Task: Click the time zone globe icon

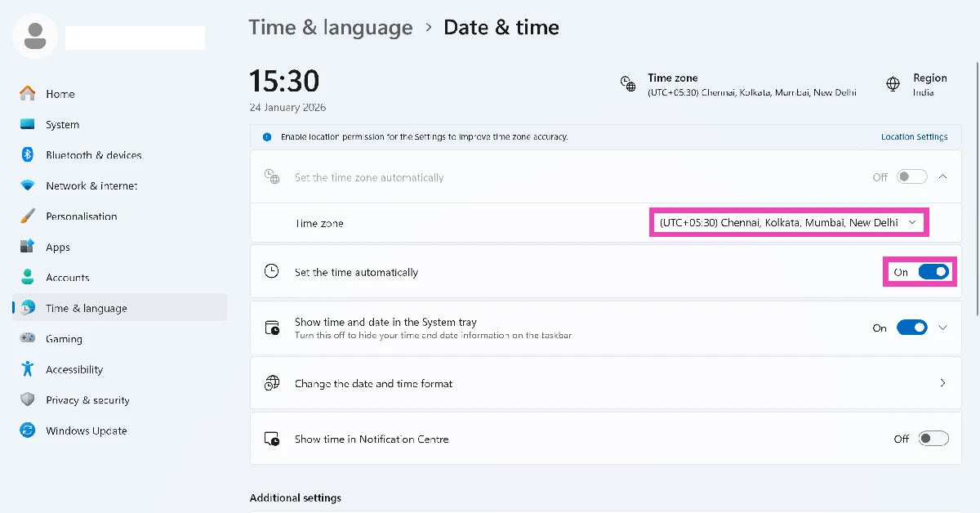Action: point(627,83)
